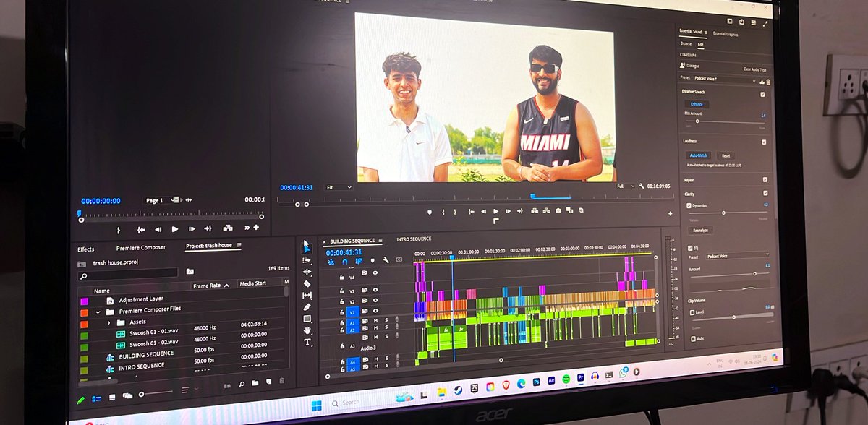
Task: Toggle V1 track output eye
Action: [x=375, y=311]
